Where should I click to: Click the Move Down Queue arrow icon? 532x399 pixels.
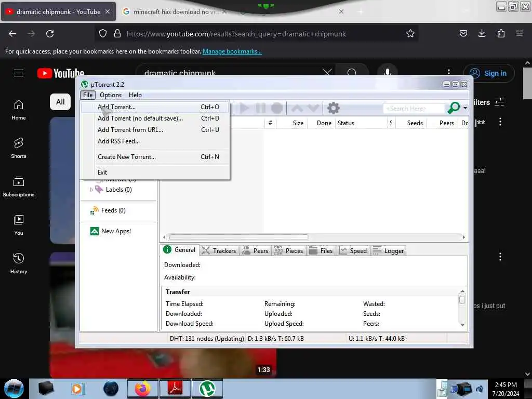tap(313, 108)
